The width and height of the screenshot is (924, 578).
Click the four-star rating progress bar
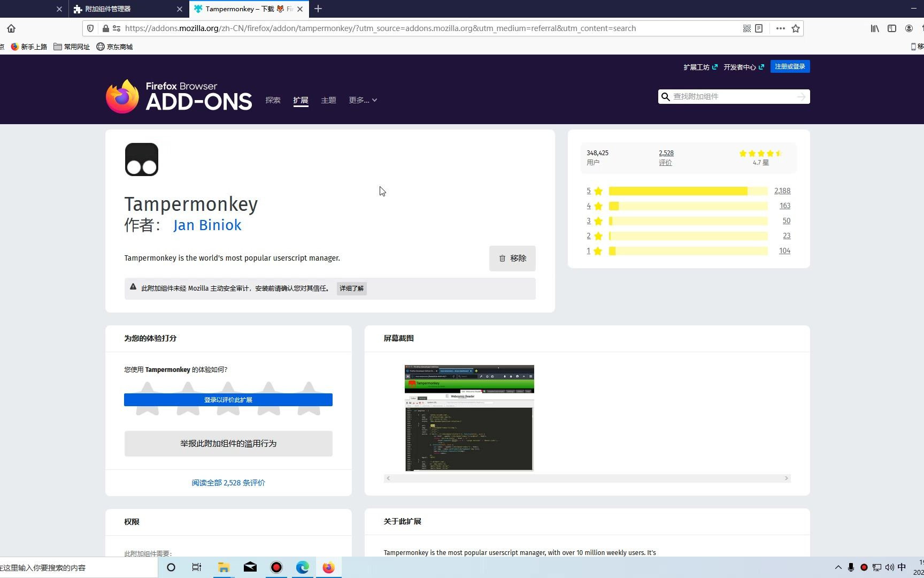tap(688, 206)
